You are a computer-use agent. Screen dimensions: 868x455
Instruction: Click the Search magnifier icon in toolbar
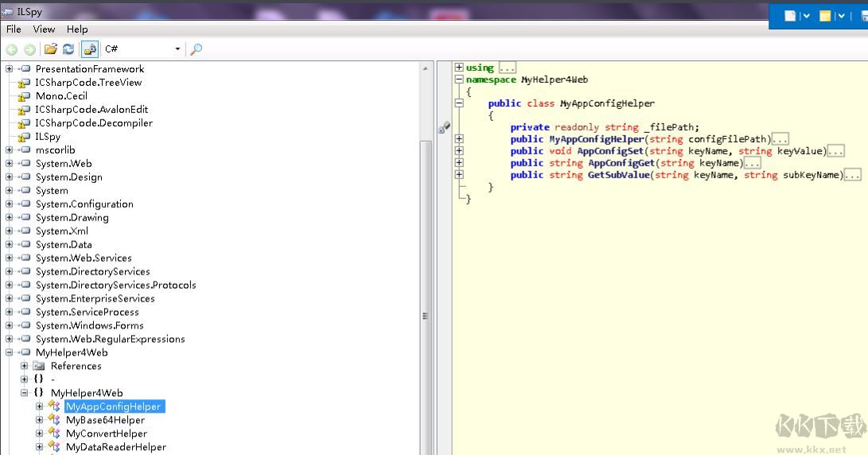pyautogui.click(x=196, y=49)
